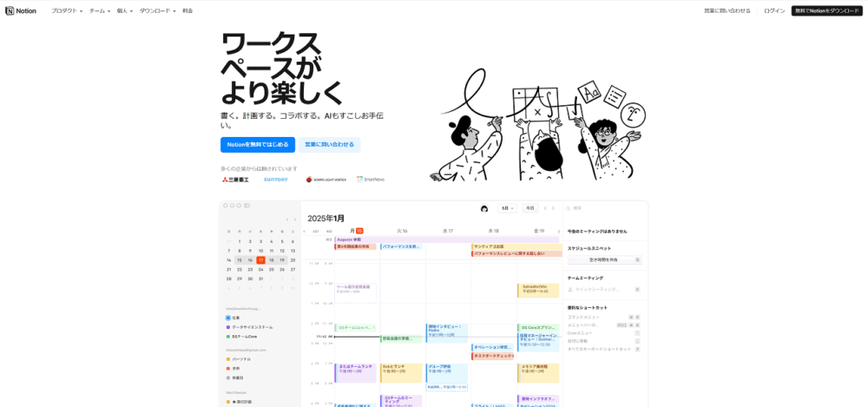Click the user avatar icon in calendar header

[x=484, y=208]
